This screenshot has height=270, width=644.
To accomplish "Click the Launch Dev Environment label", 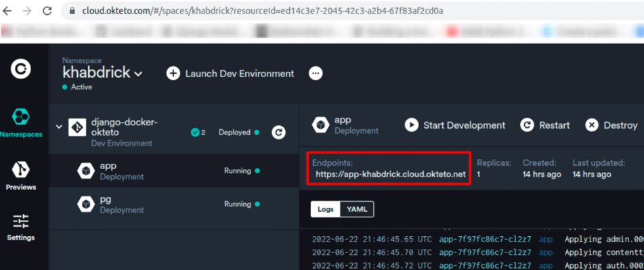I will point(240,74).
